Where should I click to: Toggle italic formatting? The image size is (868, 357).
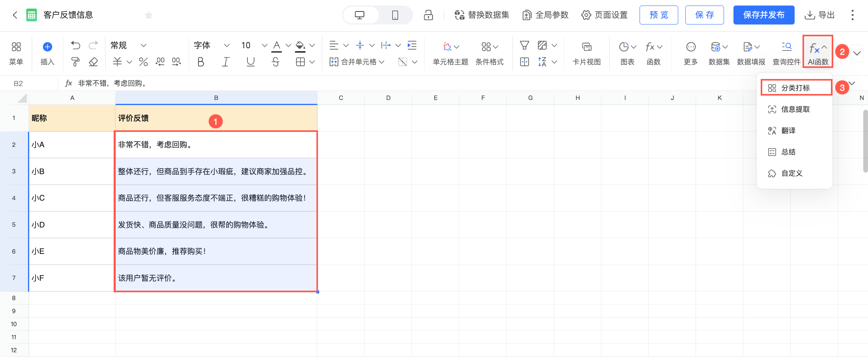pos(226,62)
